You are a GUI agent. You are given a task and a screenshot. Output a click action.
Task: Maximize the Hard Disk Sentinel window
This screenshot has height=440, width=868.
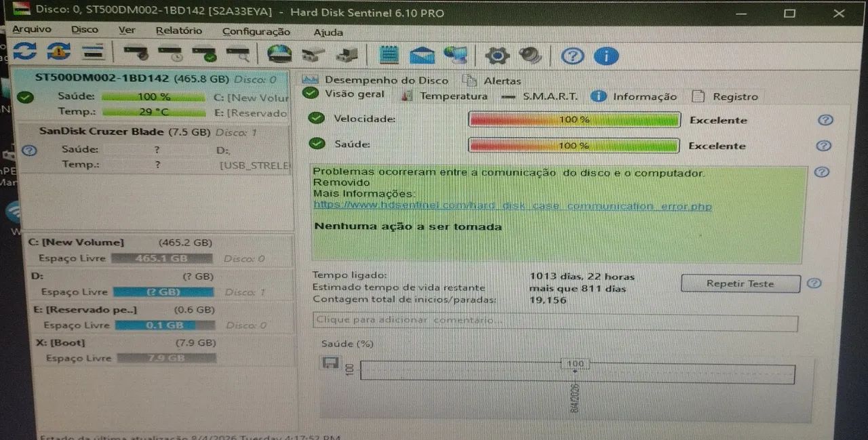point(789,14)
